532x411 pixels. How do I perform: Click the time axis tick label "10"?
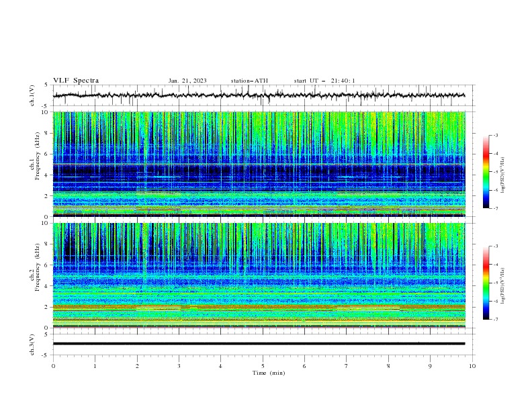click(x=472, y=366)
